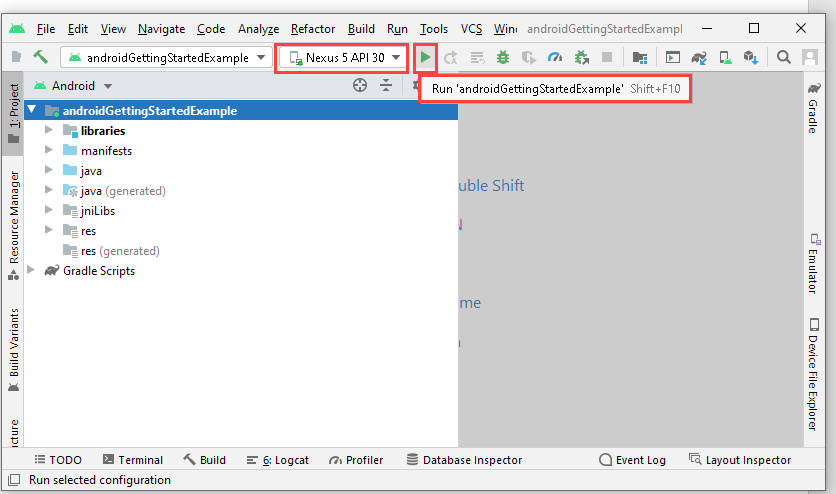This screenshot has width=836, height=494.
Task: Open the Run menu
Action: [x=397, y=29]
